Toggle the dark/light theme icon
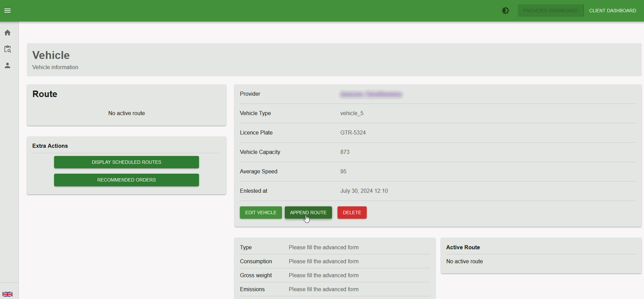 pos(506,11)
